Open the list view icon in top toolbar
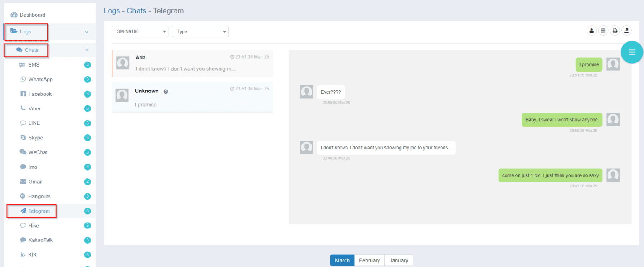The width and height of the screenshot is (644, 267). [603, 31]
